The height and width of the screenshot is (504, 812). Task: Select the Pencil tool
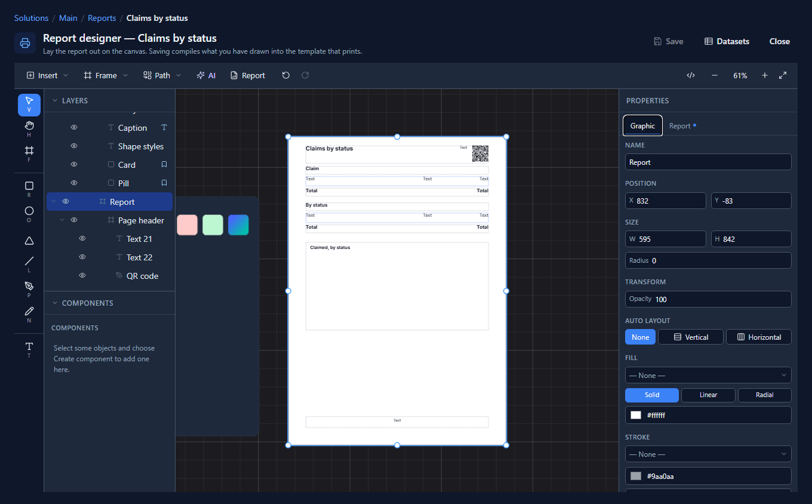29,315
